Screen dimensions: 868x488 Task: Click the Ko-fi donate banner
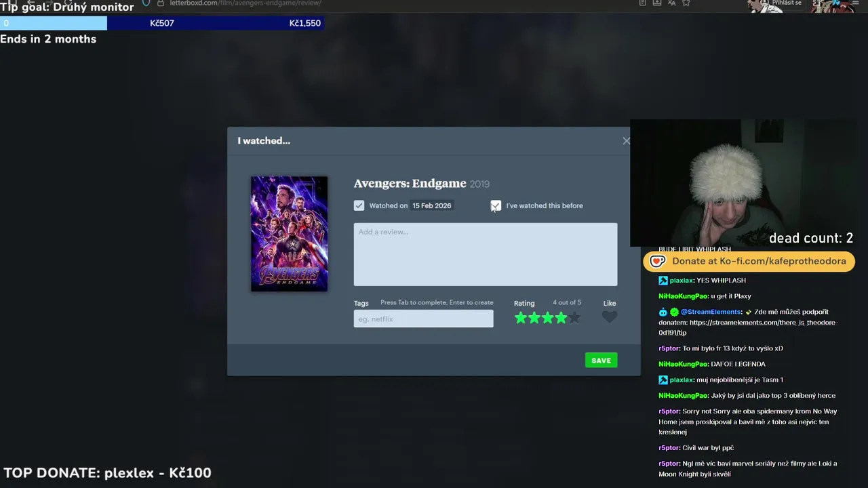point(749,261)
